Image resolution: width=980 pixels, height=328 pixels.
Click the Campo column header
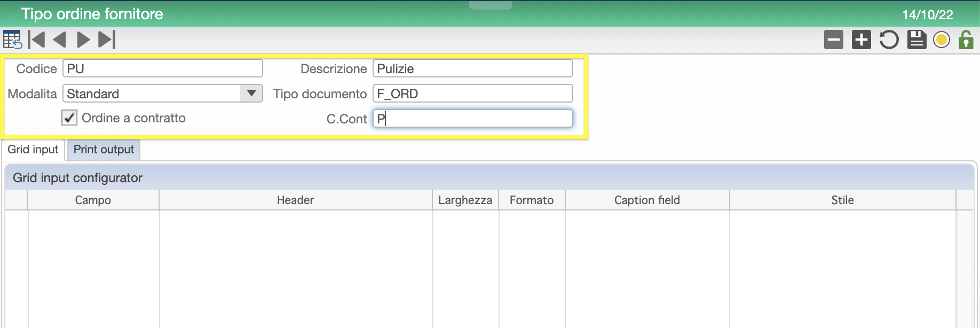click(x=93, y=200)
